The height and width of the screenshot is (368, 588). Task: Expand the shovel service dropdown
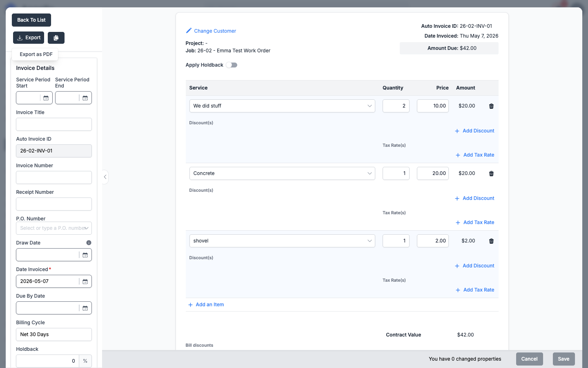[370, 241]
